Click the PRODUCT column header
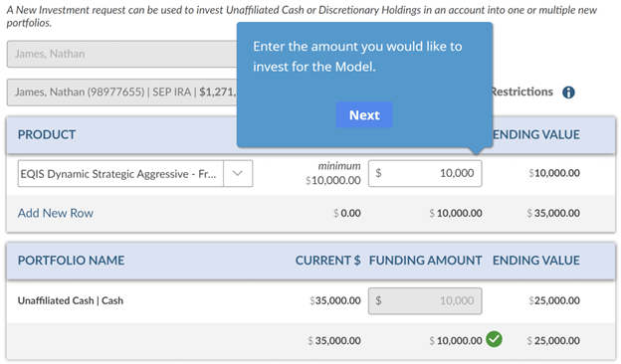This screenshot has width=621, height=364. pyautogui.click(x=47, y=134)
